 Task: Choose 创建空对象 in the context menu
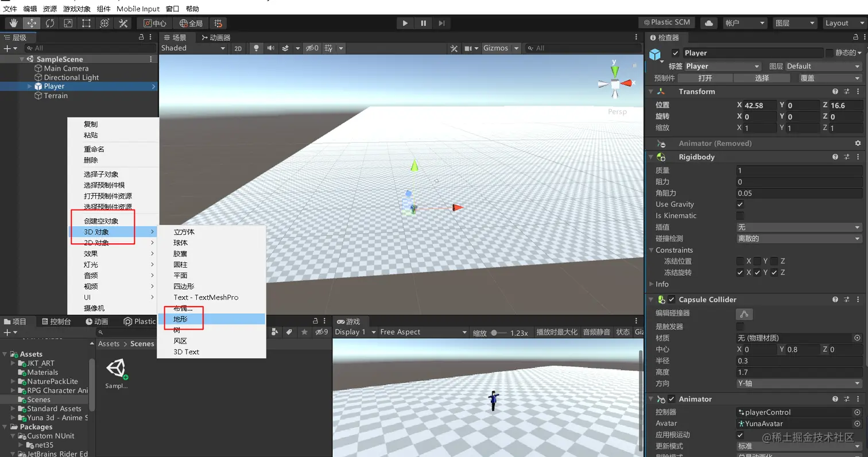pyautogui.click(x=101, y=221)
